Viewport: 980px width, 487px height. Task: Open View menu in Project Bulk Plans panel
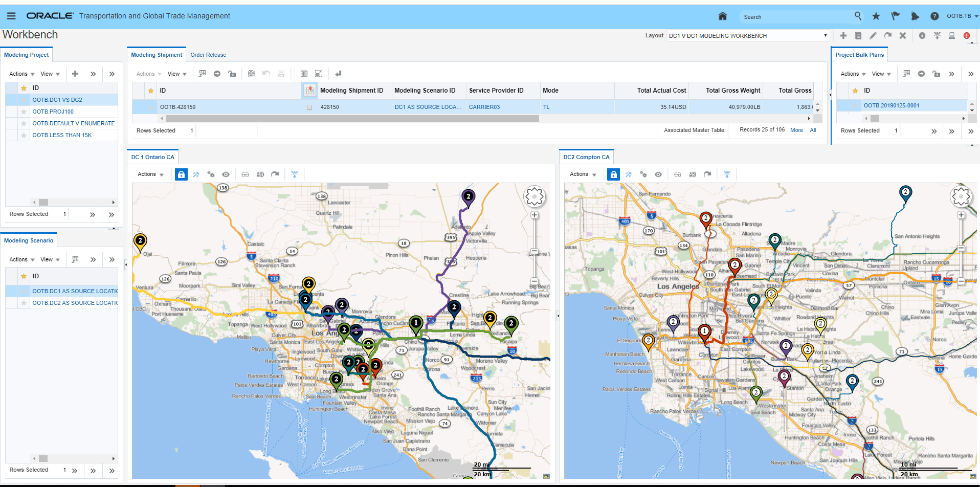click(x=881, y=74)
